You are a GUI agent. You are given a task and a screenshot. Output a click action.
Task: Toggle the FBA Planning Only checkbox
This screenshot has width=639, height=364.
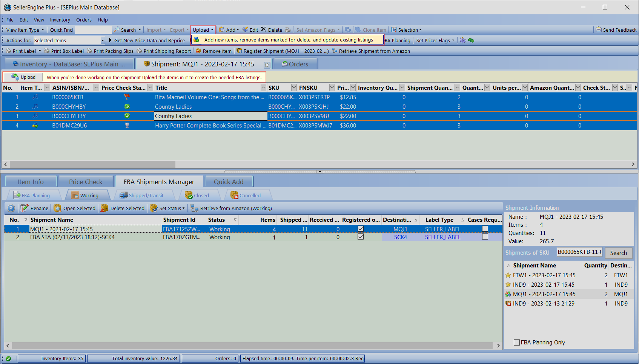(517, 342)
